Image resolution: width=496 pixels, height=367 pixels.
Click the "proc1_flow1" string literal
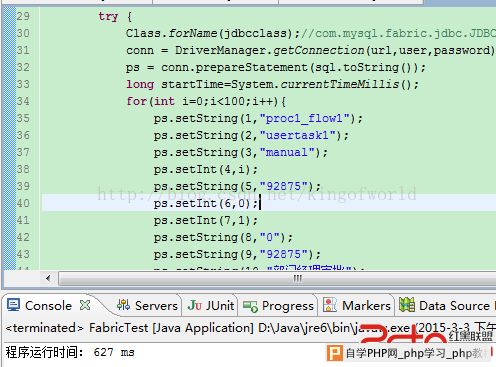click(305, 118)
